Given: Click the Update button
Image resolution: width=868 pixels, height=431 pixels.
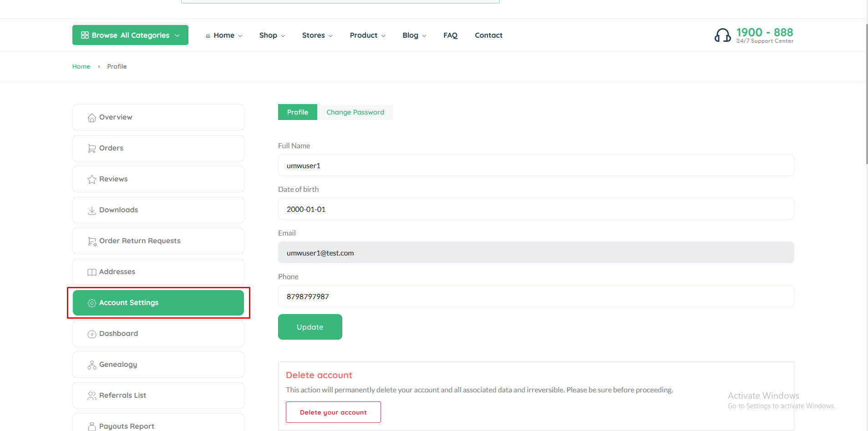Looking at the screenshot, I should (310, 326).
